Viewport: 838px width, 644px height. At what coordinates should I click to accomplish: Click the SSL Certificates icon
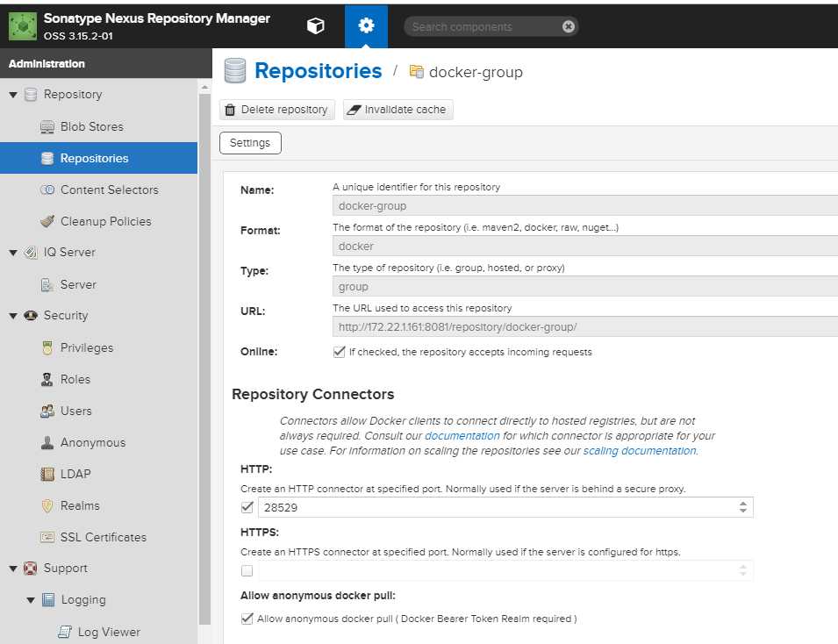click(47, 537)
